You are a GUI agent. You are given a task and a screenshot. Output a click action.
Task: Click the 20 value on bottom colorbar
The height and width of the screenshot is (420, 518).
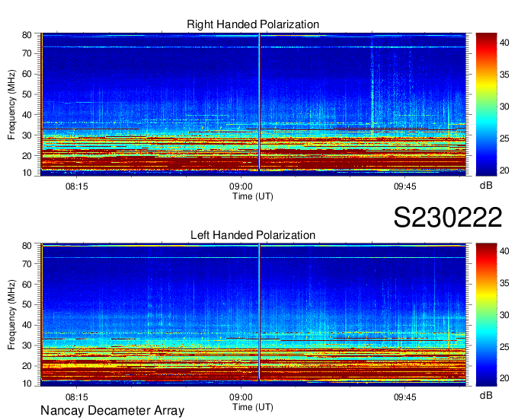[504, 378]
